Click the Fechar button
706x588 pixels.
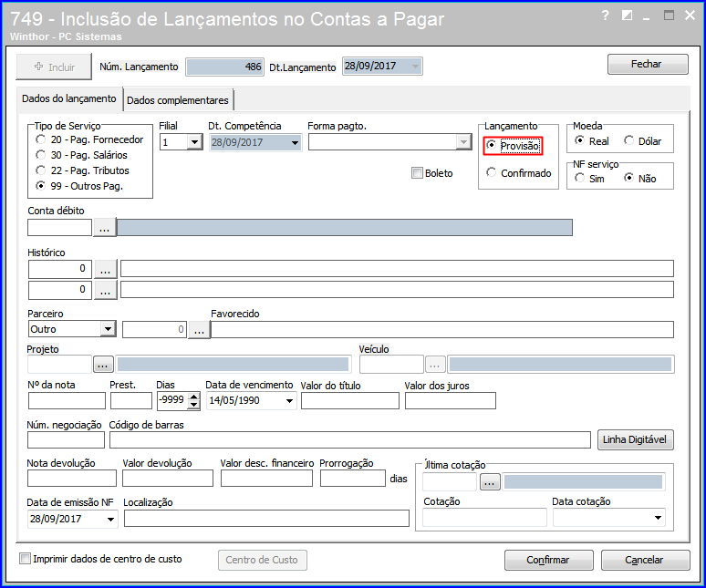[x=648, y=65]
